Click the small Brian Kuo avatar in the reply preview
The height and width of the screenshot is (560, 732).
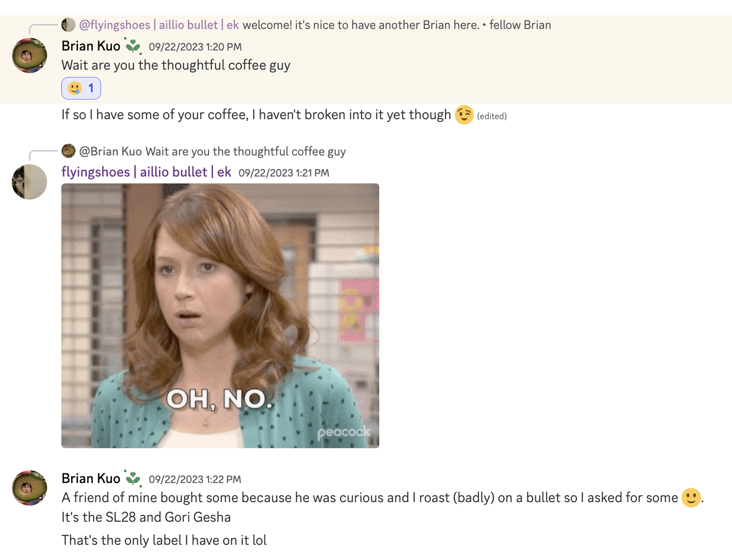68,151
